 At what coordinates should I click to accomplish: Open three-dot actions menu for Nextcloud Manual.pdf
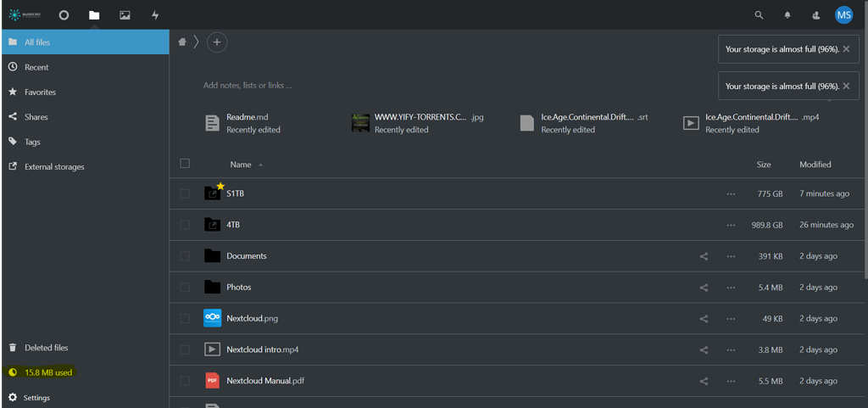tap(732, 382)
